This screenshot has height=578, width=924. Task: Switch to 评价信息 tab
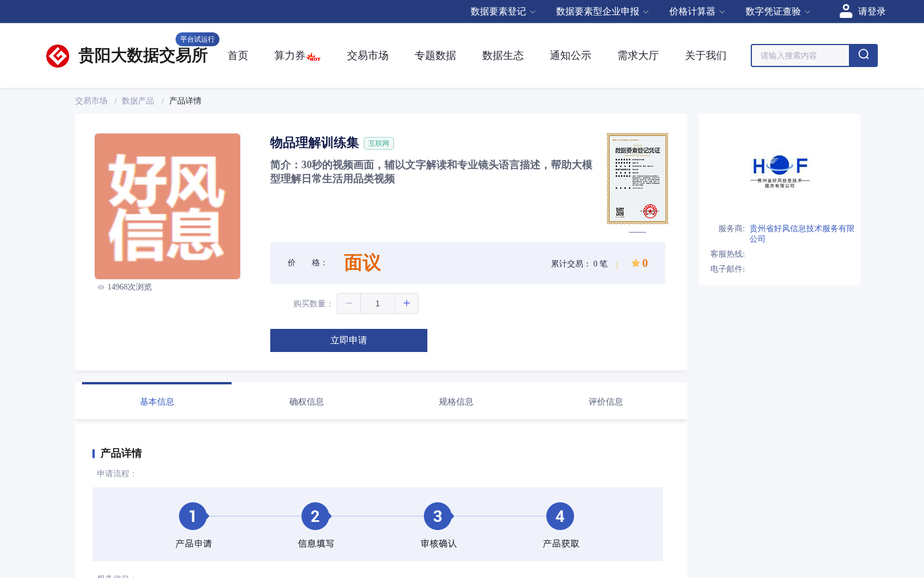point(606,401)
